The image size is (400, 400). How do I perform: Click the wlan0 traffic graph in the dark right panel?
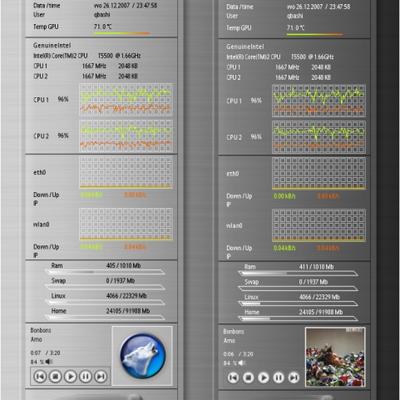[319, 226]
